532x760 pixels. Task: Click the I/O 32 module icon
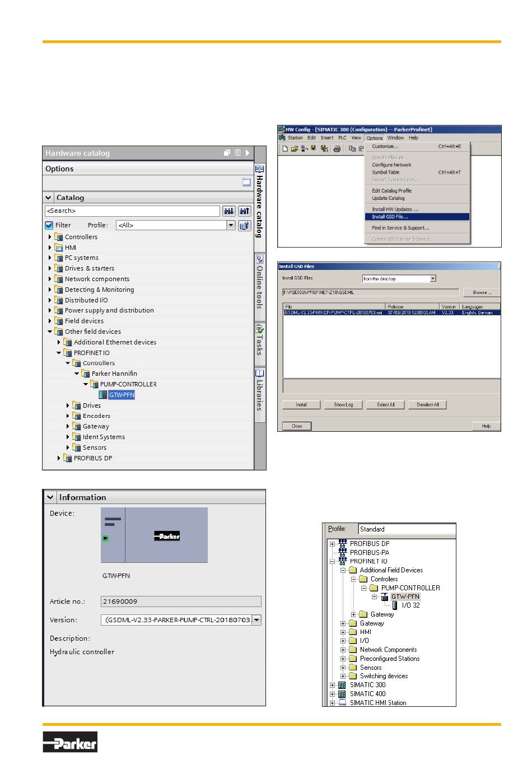[395, 605]
